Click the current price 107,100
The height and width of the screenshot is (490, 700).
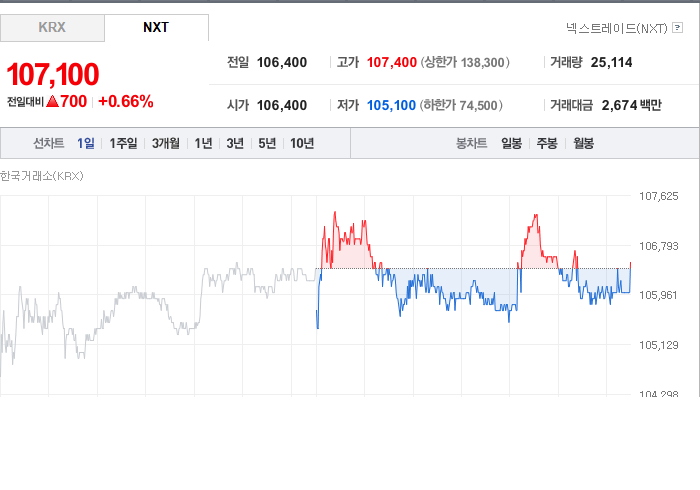click(53, 74)
